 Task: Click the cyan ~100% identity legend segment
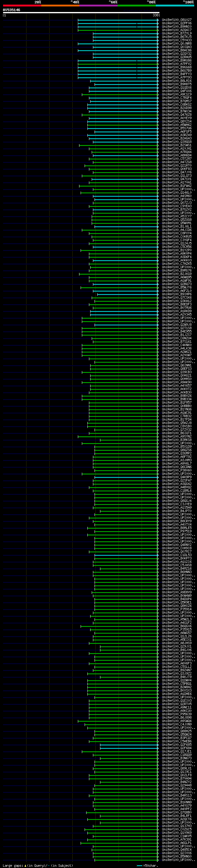[175, 6]
